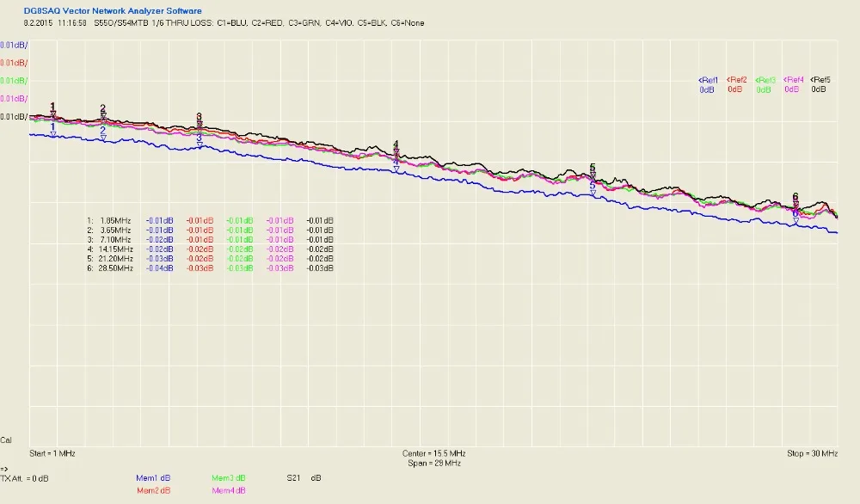The width and height of the screenshot is (860, 504).
Task: Select marker table row 4: 14.15MHz
Action: click(210, 249)
